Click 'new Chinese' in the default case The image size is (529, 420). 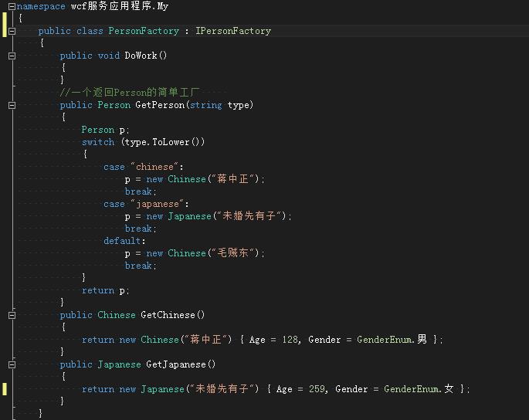point(176,253)
